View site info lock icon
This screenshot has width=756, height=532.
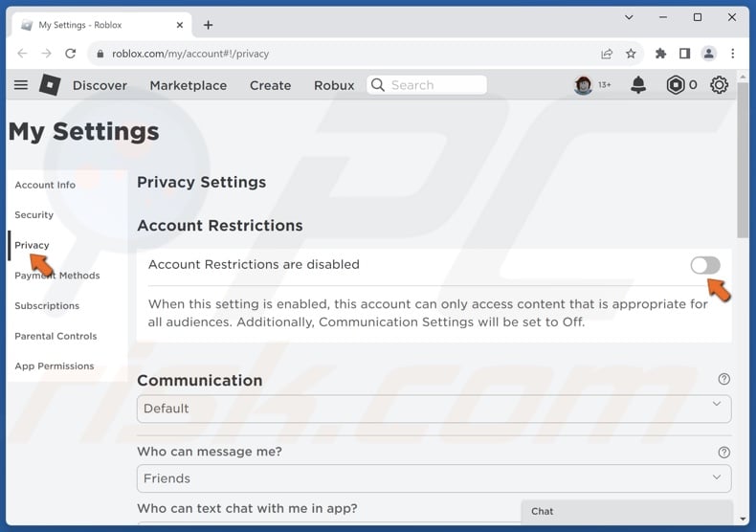coord(100,54)
